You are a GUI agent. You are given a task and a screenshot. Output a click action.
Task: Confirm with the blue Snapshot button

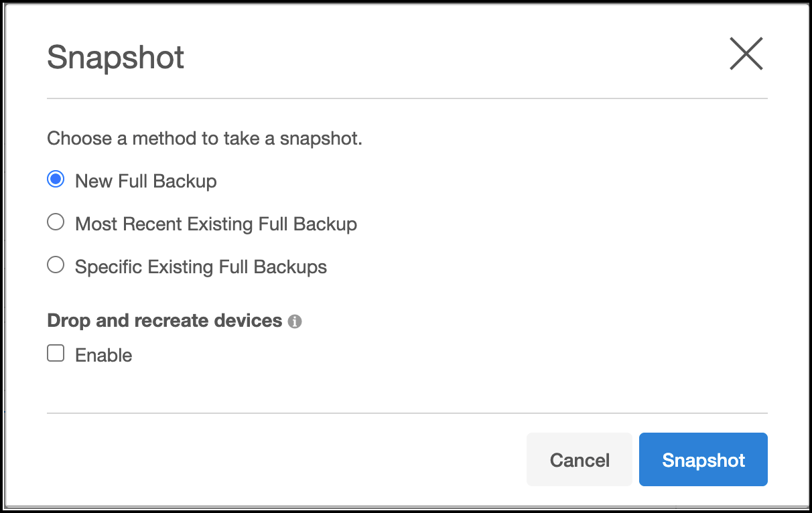[x=703, y=459]
